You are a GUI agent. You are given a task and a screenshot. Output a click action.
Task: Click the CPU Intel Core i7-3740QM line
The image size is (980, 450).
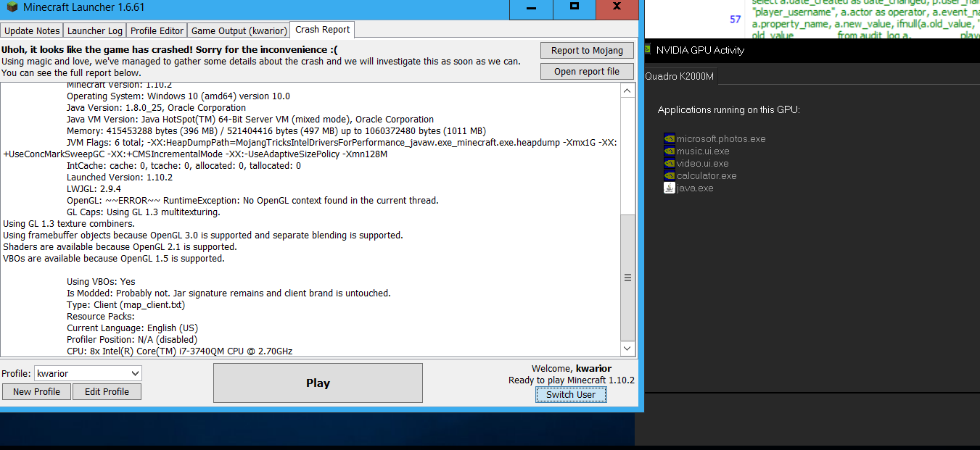[180, 351]
